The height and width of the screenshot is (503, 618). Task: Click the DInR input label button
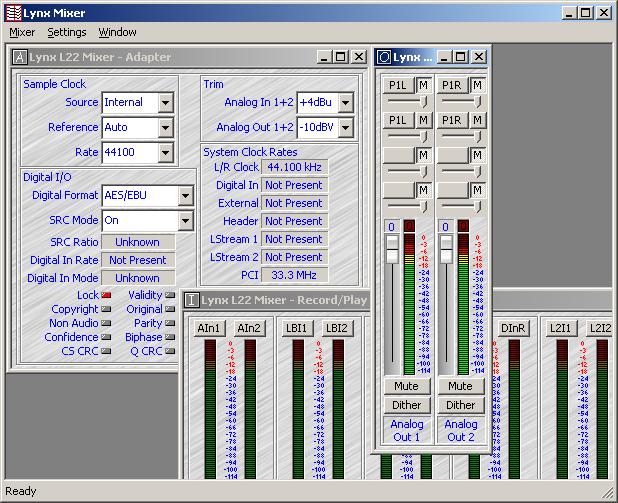pos(513,328)
